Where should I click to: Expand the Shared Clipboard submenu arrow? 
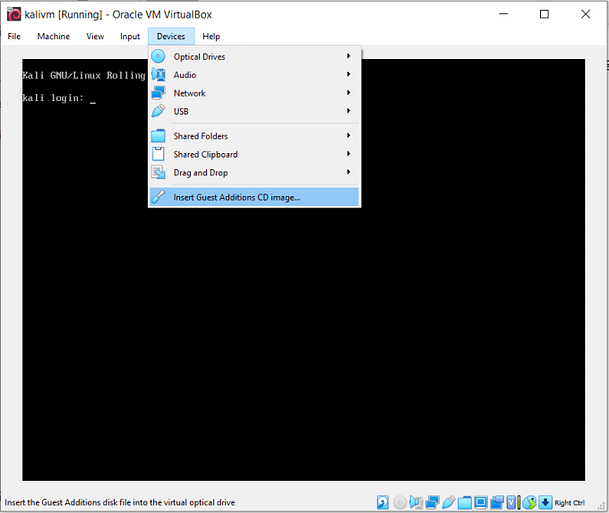(348, 153)
